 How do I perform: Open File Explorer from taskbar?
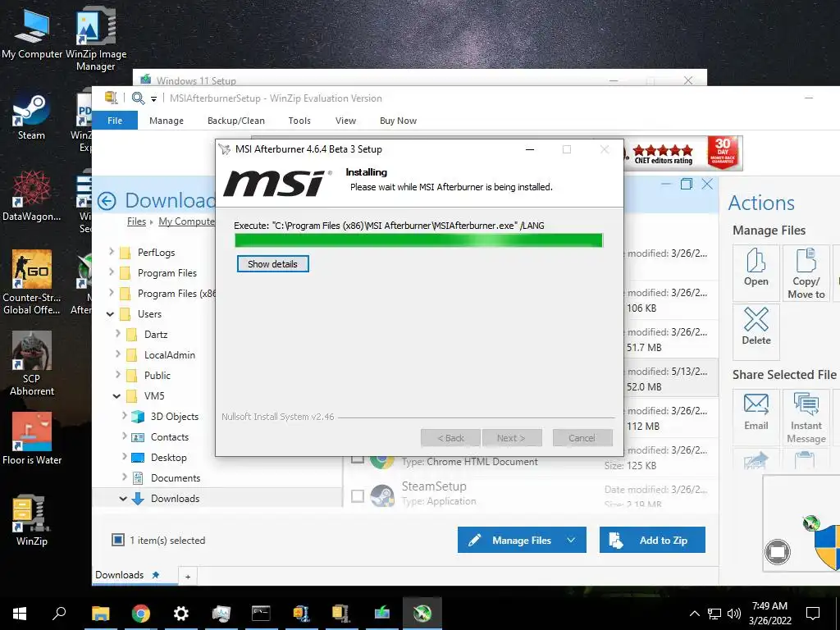click(x=100, y=613)
